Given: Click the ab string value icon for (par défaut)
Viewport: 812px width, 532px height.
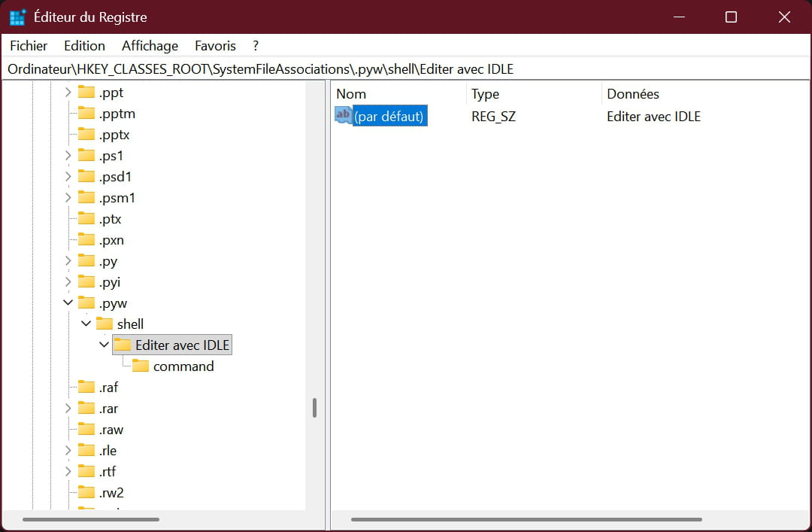Looking at the screenshot, I should click(x=343, y=115).
